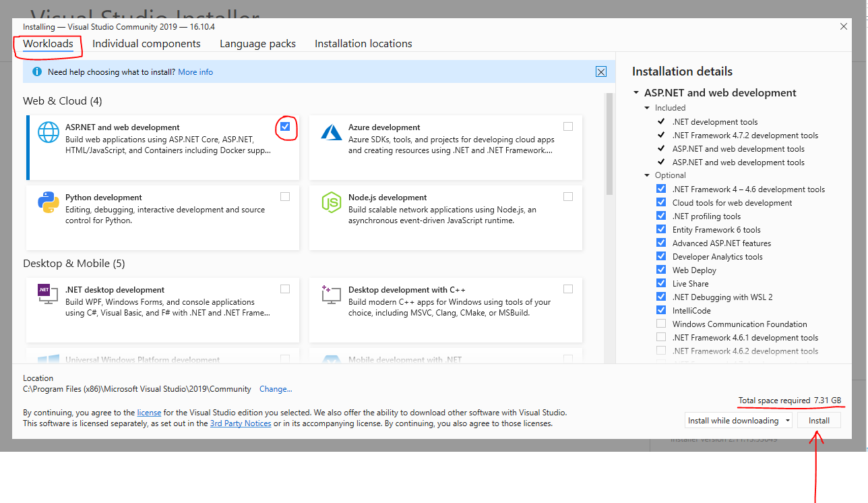Open the 3rd Party Notices link
Image resolution: width=868 pixels, height=503 pixels.
click(x=241, y=423)
